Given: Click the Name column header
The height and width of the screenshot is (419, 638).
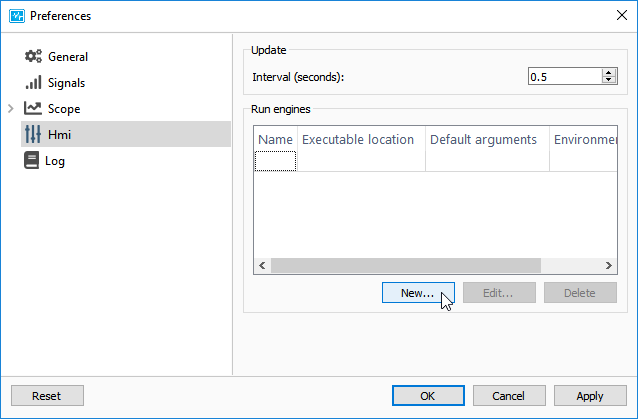Looking at the screenshot, I should point(275,140).
